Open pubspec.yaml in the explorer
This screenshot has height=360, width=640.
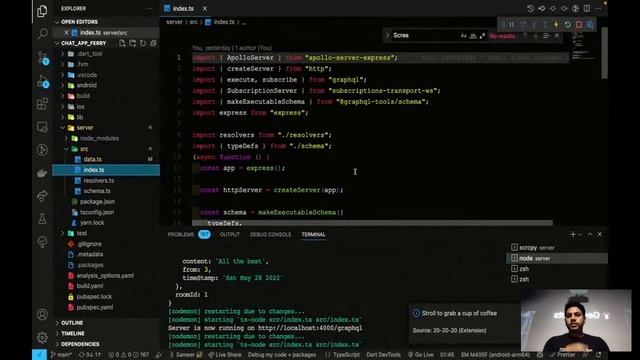point(95,307)
